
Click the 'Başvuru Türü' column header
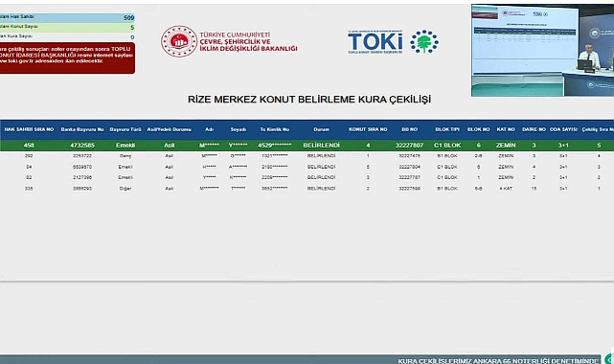point(125,129)
